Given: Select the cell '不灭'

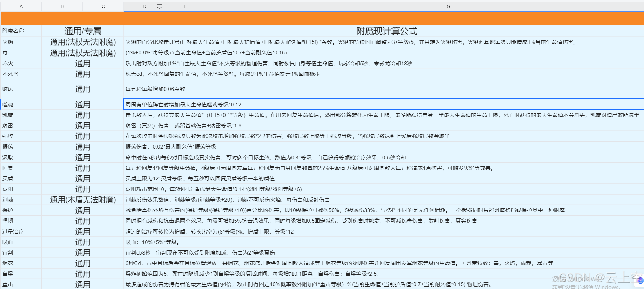Looking at the screenshot, I should coord(21,63).
